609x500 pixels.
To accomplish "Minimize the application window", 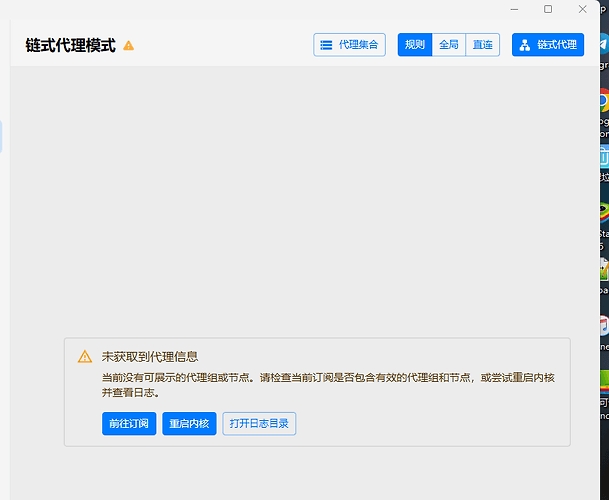I will [x=514, y=9].
